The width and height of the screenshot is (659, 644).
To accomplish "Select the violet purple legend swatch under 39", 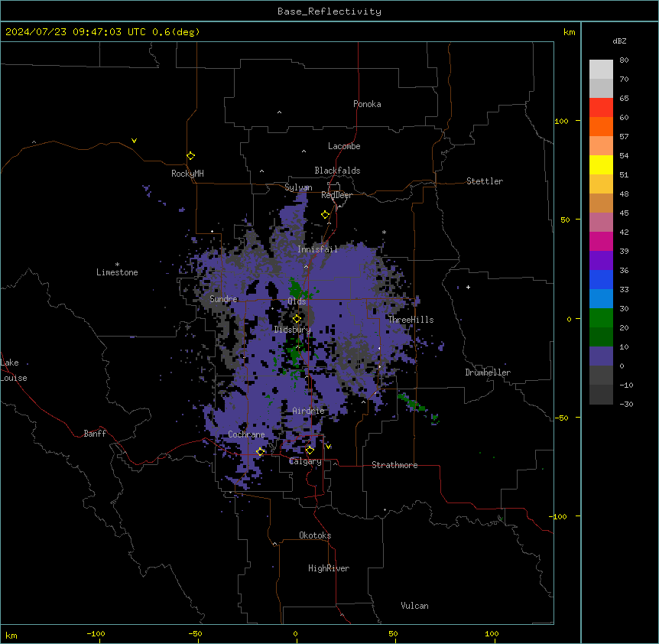I will click(601, 261).
